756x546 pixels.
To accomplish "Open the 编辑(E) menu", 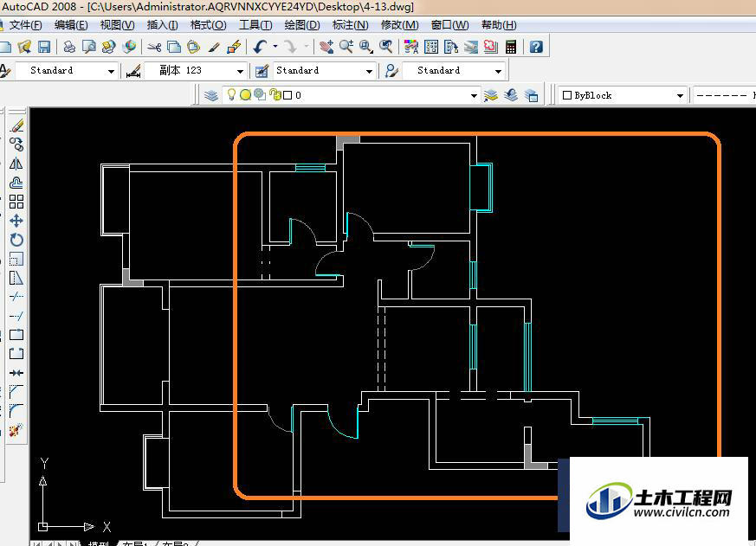I will click(x=71, y=25).
